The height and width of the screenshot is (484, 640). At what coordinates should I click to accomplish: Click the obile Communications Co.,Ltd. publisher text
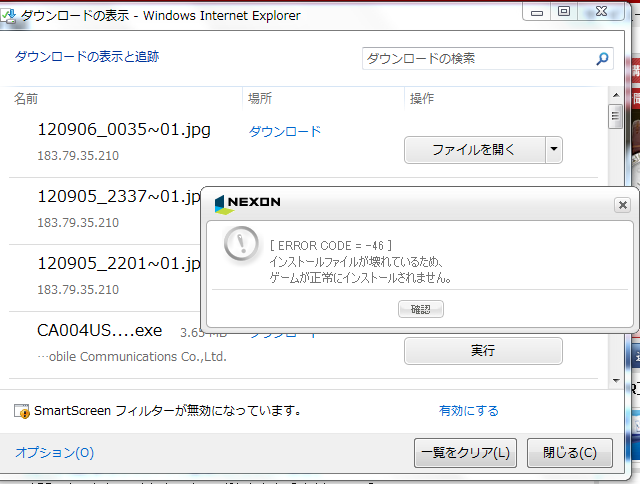tap(132, 357)
